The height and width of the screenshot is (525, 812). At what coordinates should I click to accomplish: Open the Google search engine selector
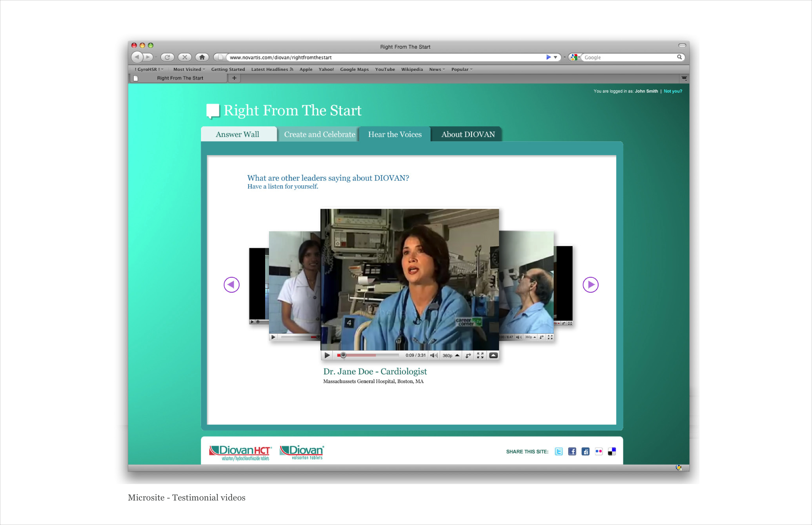coord(575,57)
